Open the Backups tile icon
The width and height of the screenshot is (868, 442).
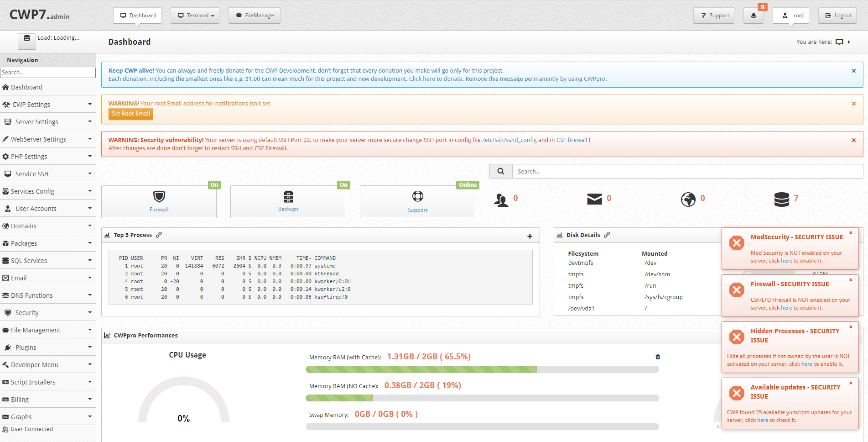tap(288, 197)
